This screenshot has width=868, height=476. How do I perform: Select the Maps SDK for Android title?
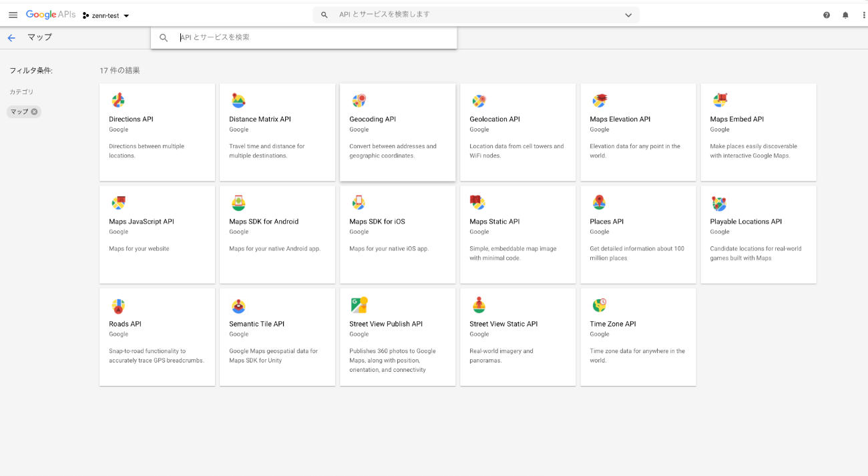[264, 222]
